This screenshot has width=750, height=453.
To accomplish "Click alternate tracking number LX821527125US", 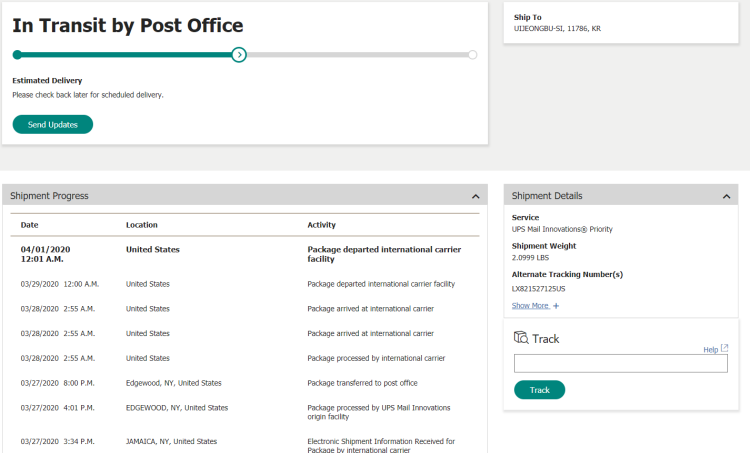I will [x=539, y=289].
